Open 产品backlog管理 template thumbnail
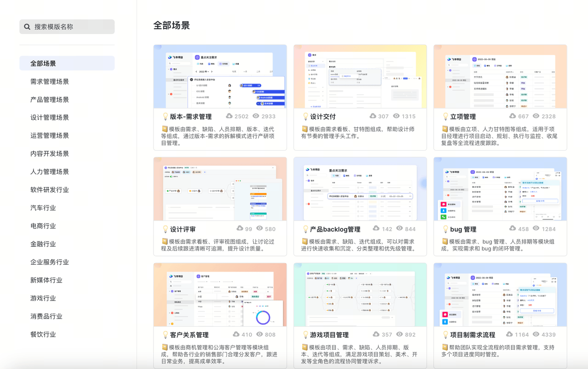The height and width of the screenshot is (369, 588). (x=360, y=189)
